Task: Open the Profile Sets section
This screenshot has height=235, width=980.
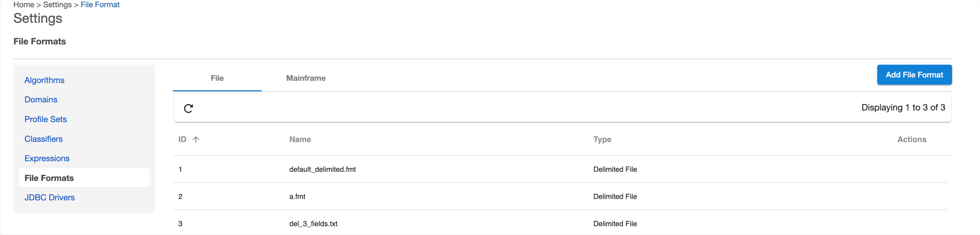Action: click(x=45, y=119)
